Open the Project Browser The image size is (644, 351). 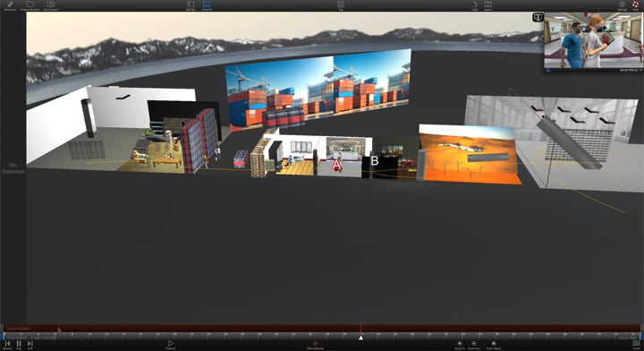pos(30,4)
